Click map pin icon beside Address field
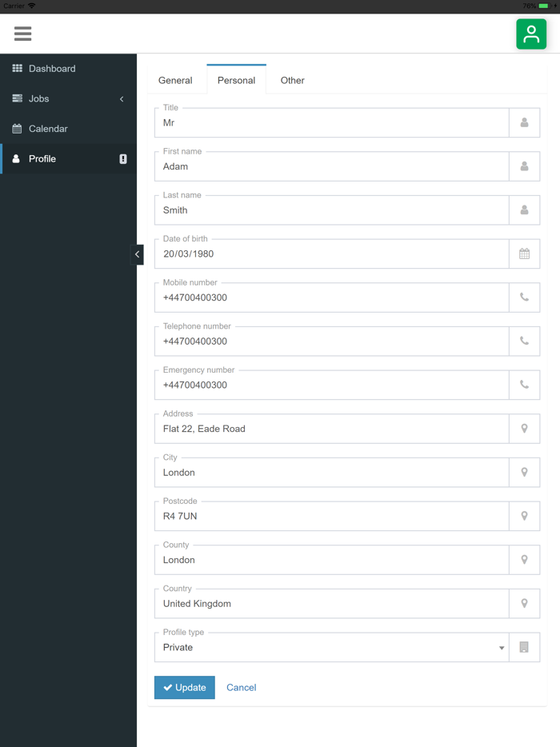Viewport: 560px width, 747px height. (x=524, y=429)
